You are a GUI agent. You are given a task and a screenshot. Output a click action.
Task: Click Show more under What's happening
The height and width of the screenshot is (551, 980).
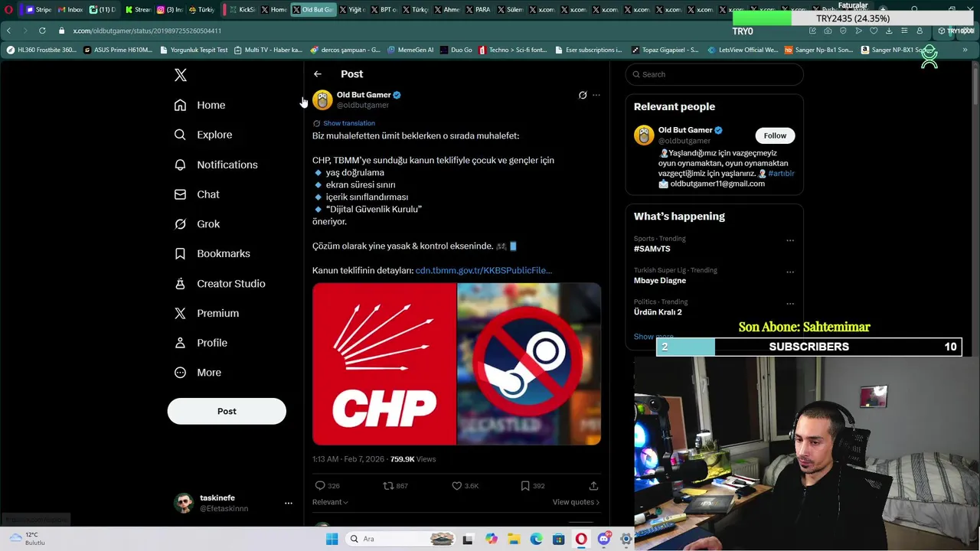[x=653, y=337]
